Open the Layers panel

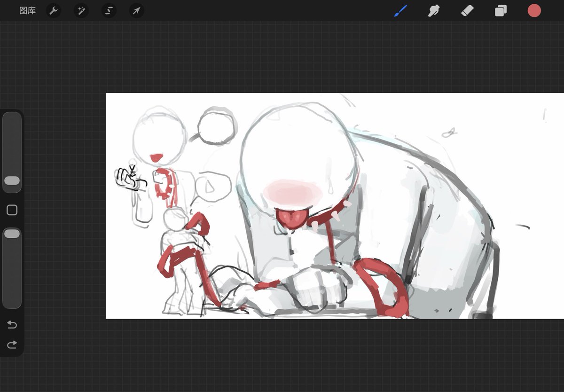(501, 10)
